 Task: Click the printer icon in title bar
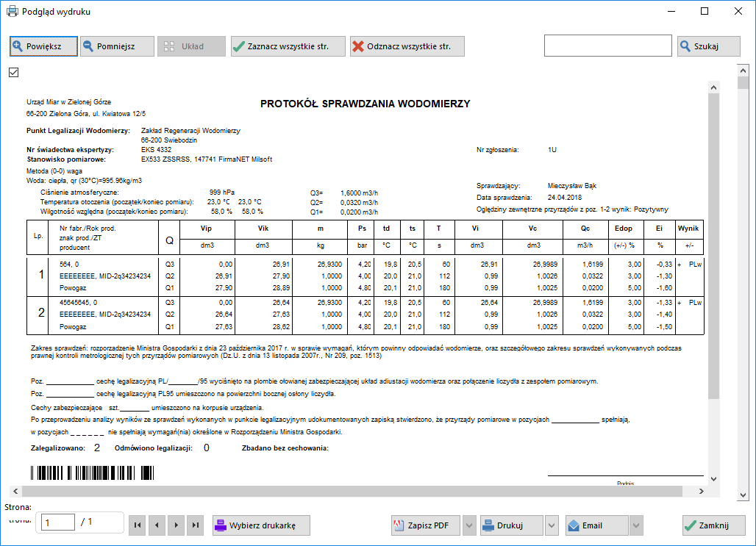pyautogui.click(x=12, y=11)
